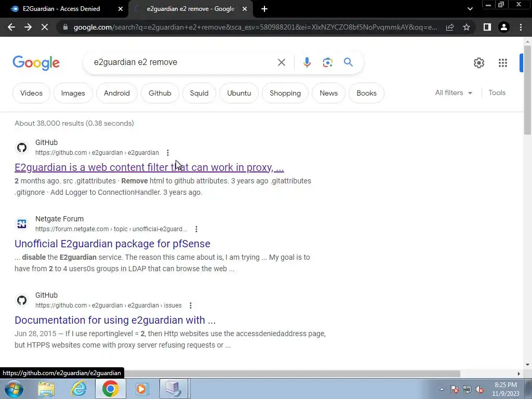Open the Google apps grid

point(503,63)
